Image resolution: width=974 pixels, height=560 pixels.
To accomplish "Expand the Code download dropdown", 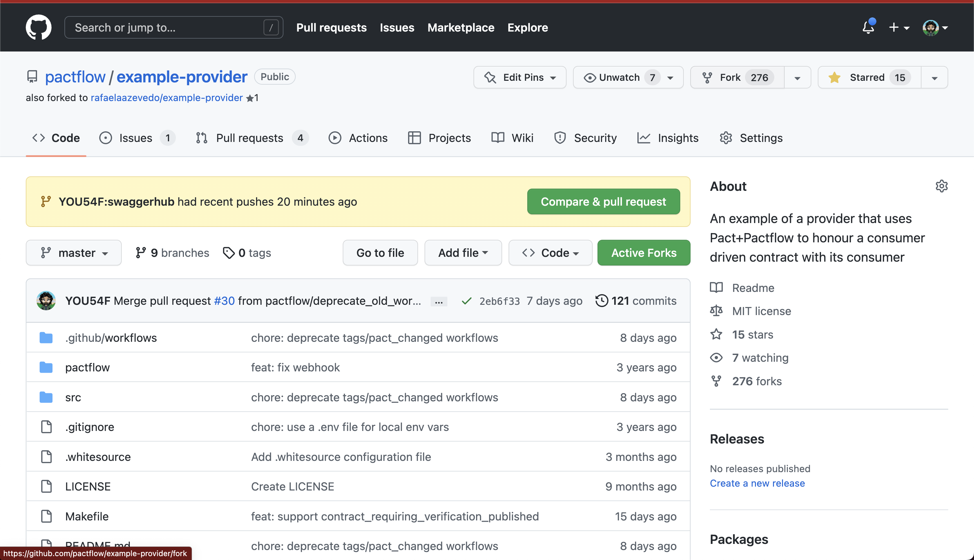I will click(x=550, y=253).
